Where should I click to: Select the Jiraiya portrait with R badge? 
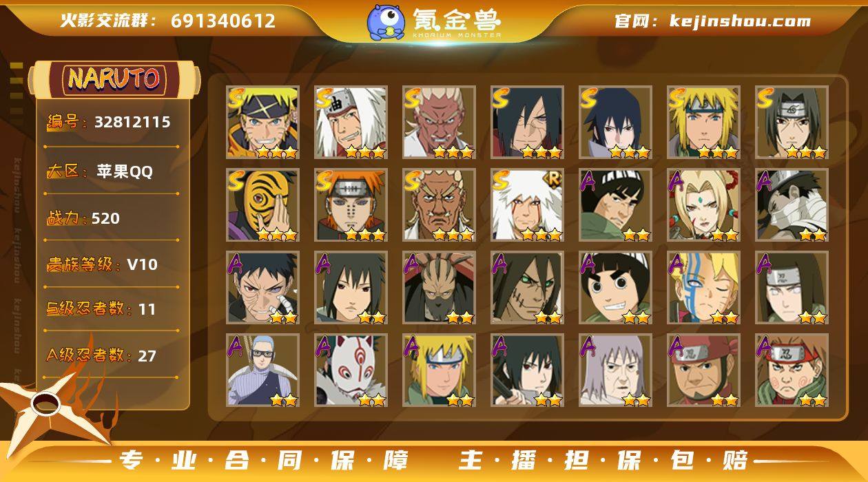(x=527, y=205)
